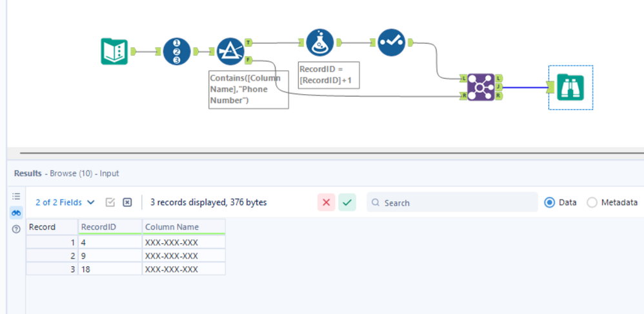Image resolution: width=644 pixels, height=314 pixels.
Task: Click the green checkmark apply button
Action: 347,202
